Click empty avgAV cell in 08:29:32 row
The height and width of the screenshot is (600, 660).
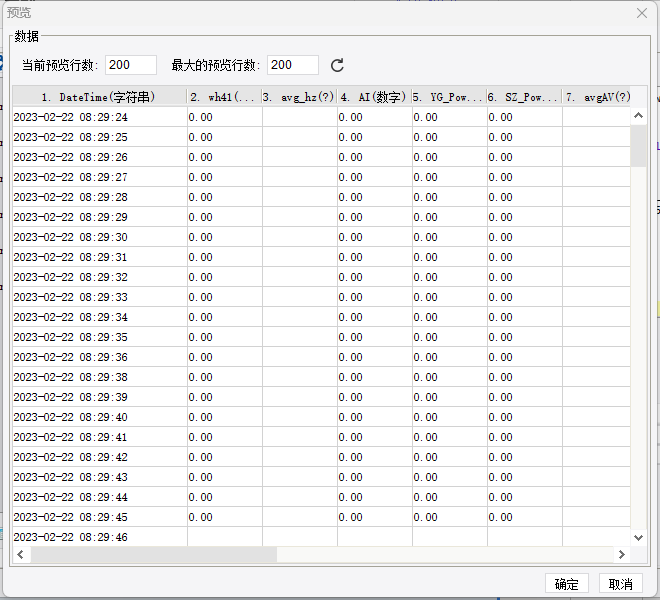click(x=596, y=277)
